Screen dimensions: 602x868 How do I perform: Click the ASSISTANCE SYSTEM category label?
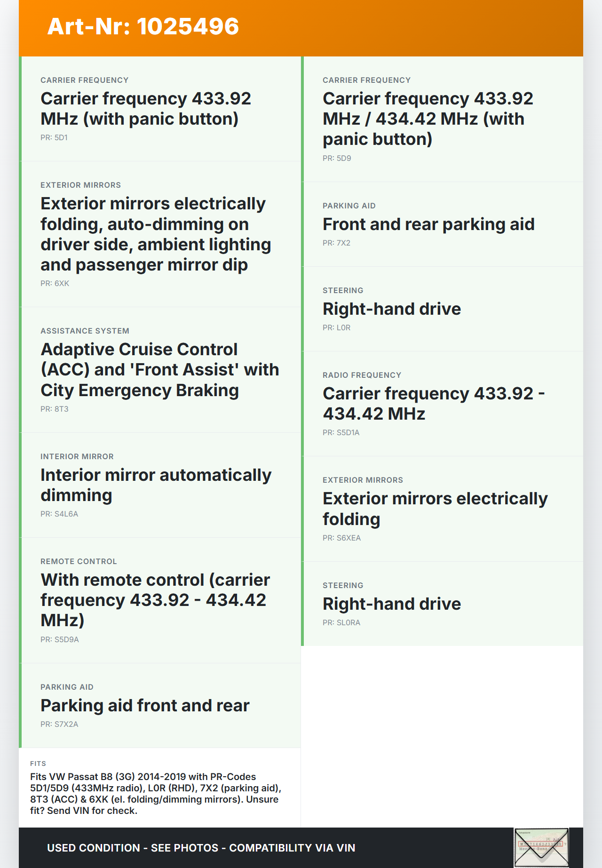click(85, 331)
